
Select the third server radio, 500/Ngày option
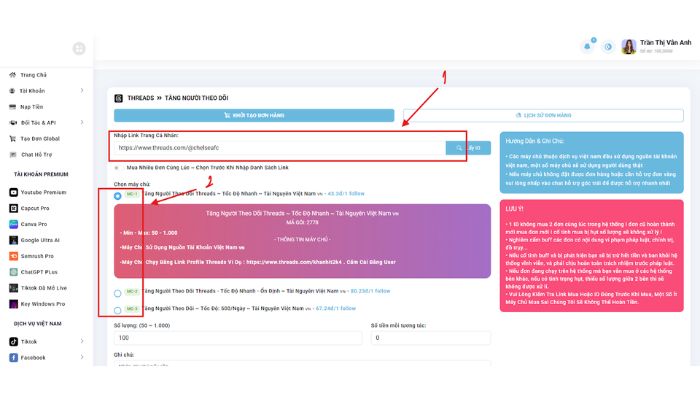[117, 310]
